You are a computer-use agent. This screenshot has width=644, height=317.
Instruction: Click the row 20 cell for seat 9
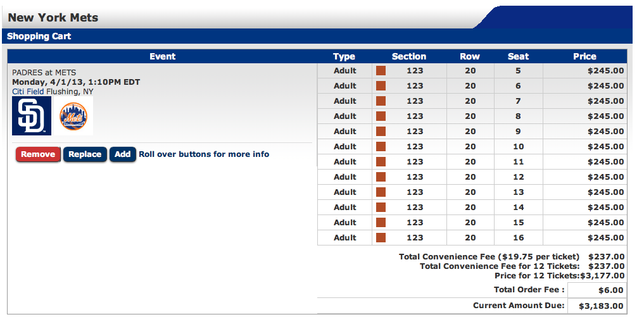pyautogui.click(x=470, y=132)
